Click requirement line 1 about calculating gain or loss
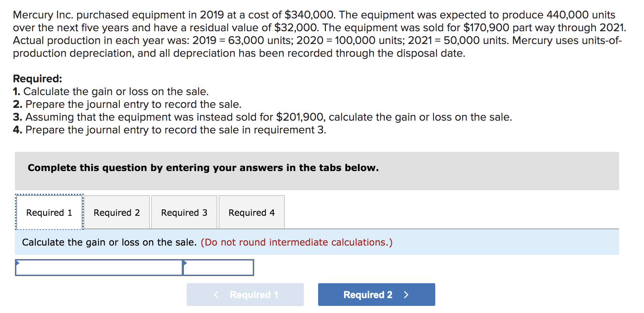The image size is (644, 313). point(111,92)
